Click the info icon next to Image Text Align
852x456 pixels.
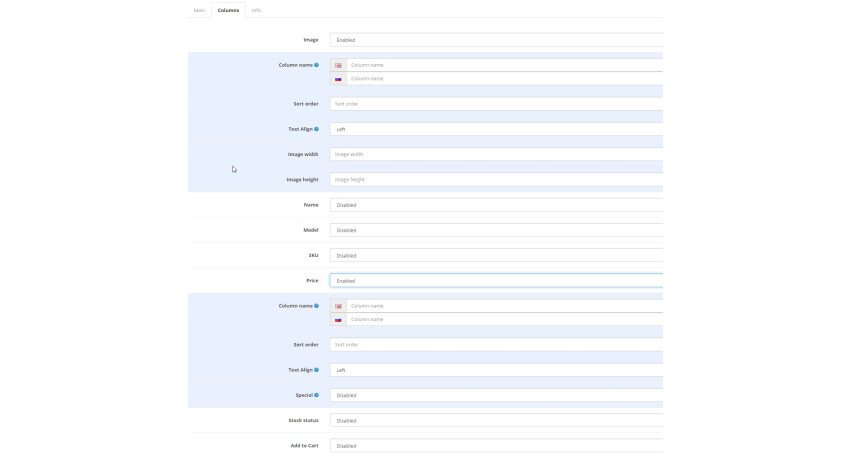point(316,129)
